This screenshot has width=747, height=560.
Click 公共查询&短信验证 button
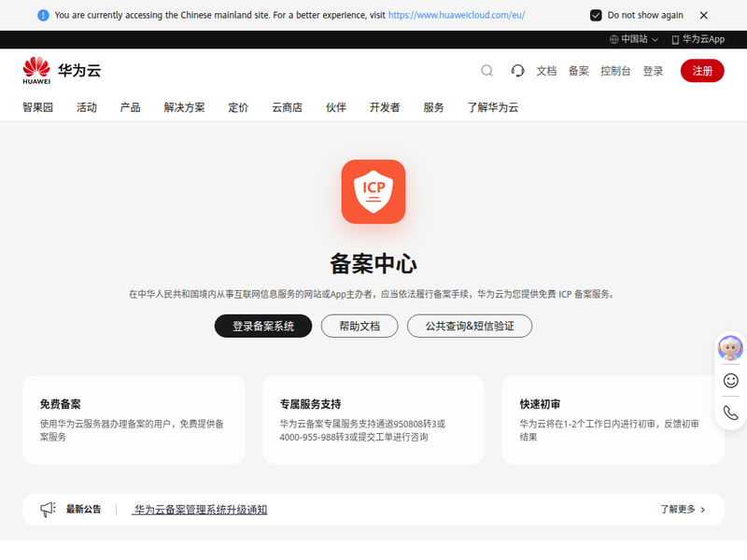[x=470, y=326]
